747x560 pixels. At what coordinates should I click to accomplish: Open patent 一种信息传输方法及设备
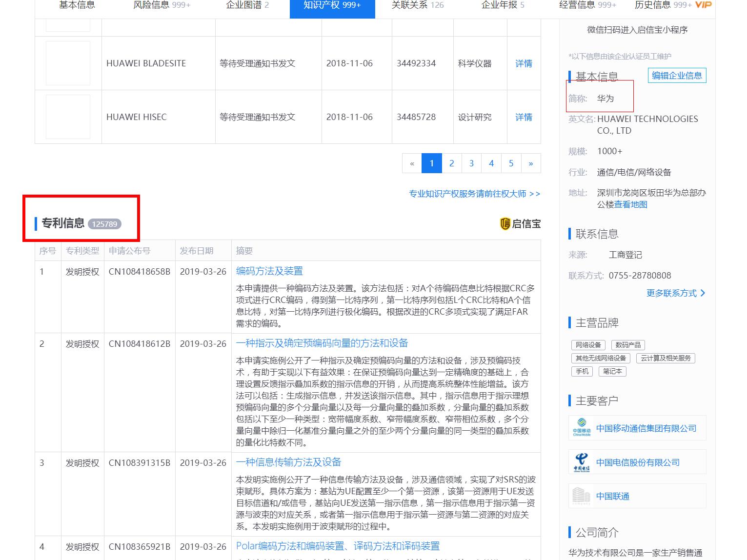pyautogui.click(x=288, y=462)
